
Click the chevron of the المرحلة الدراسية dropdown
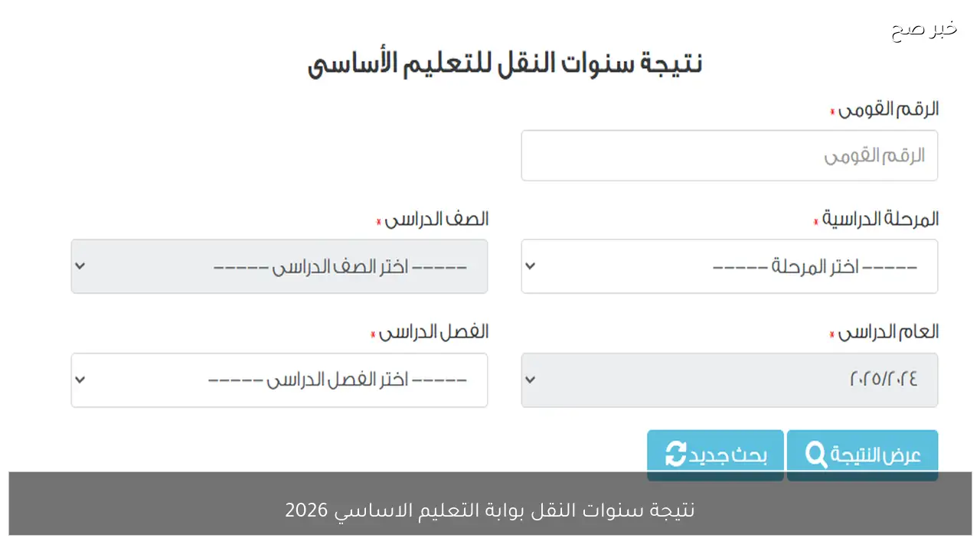point(531,266)
